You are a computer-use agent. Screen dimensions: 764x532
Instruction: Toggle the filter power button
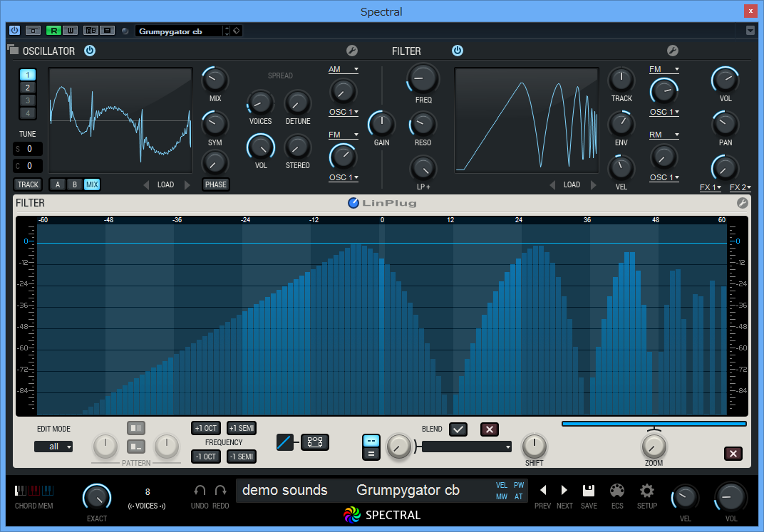tap(457, 51)
